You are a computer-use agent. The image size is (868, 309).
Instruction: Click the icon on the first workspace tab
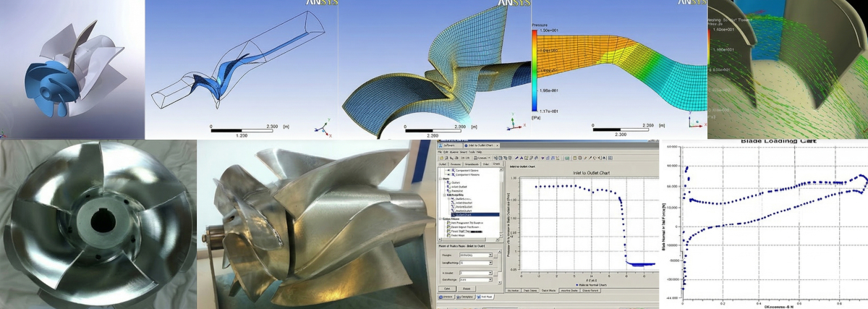tap(440, 146)
